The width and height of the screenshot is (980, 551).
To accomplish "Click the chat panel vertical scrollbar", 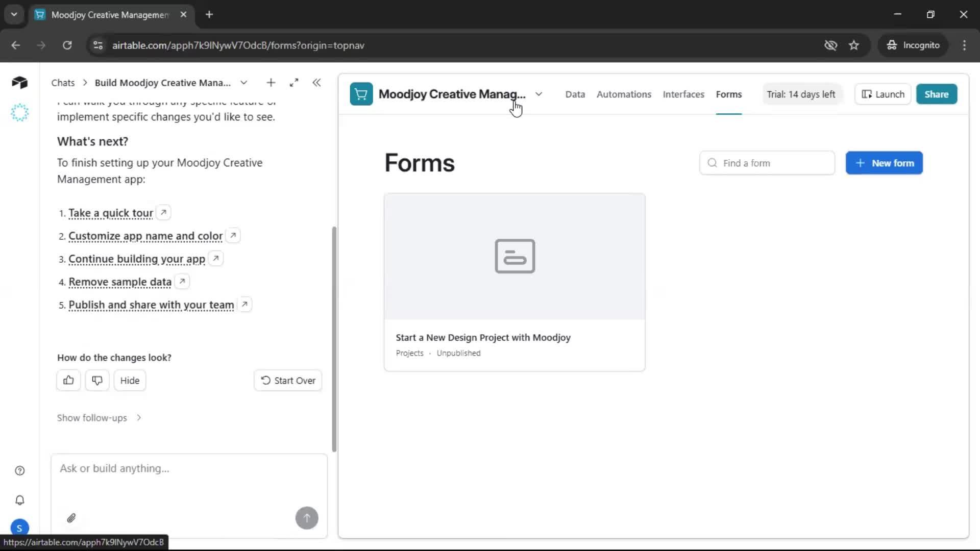I will point(334,339).
